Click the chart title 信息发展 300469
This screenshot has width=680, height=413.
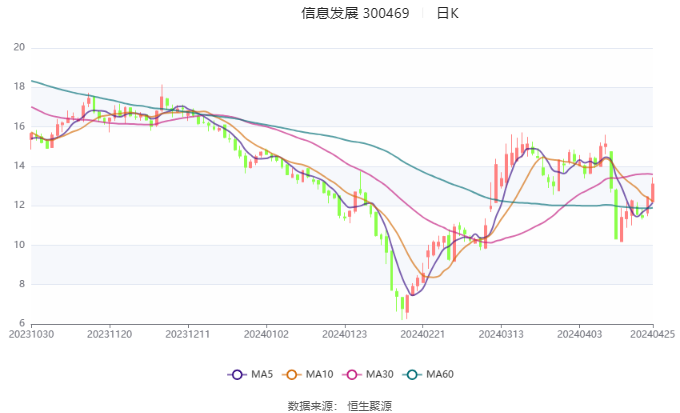pos(355,13)
